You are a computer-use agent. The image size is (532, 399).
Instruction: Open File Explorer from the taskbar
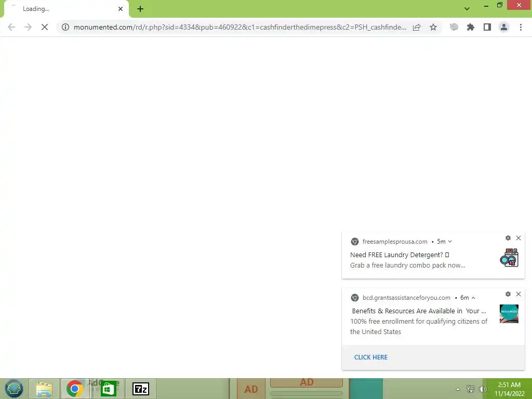point(44,389)
